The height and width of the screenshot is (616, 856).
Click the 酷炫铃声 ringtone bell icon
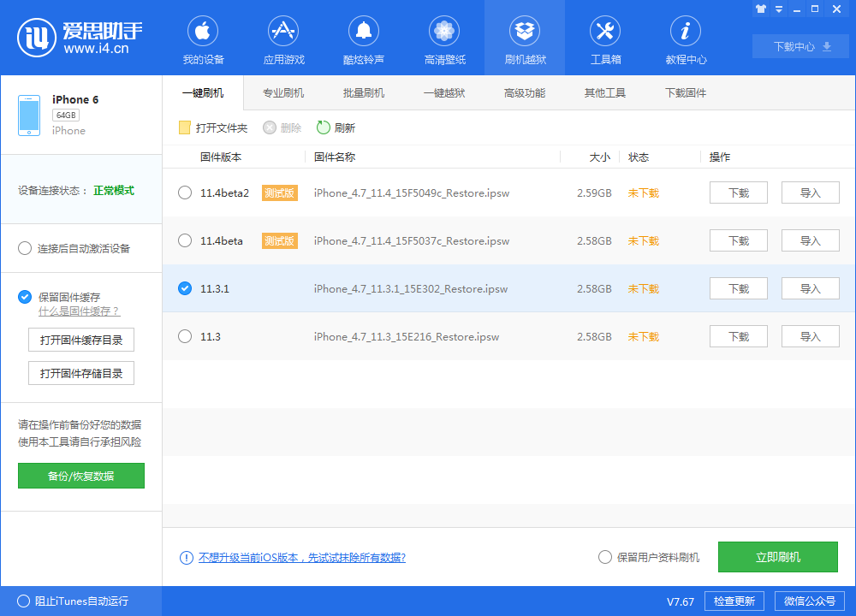tap(363, 38)
